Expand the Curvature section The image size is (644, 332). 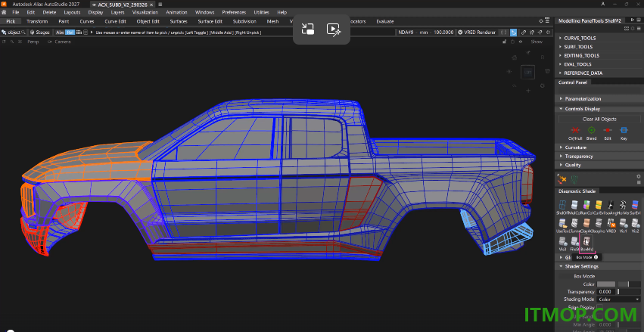pyautogui.click(x=599, y=147)
